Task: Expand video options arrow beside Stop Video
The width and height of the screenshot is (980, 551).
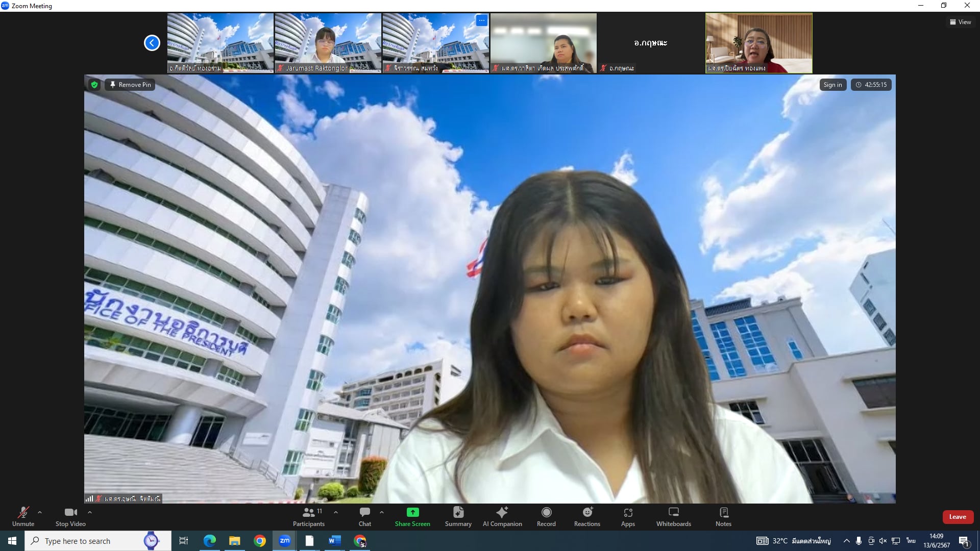Action: pyautogui.click(x=90, y=512)
